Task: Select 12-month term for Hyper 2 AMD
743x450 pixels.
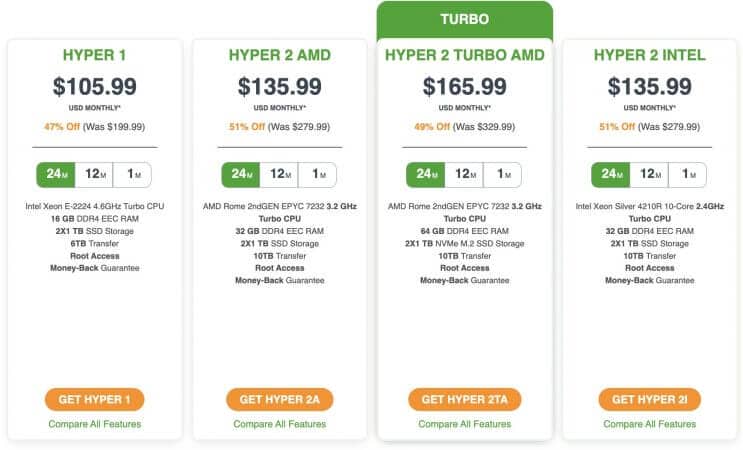Action: [x=279, y=174]
